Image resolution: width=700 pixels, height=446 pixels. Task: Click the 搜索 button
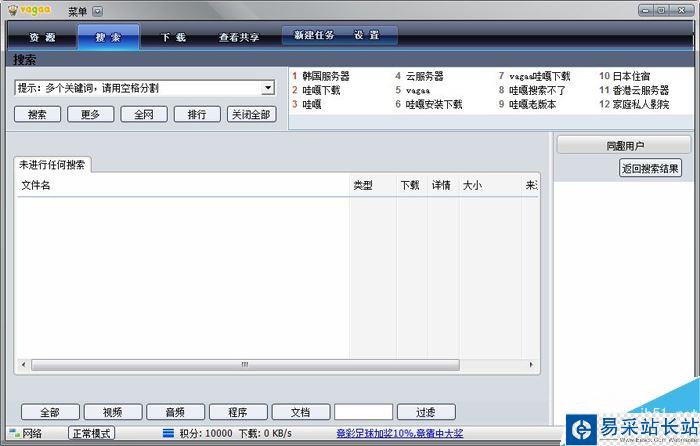click(38, 114)
